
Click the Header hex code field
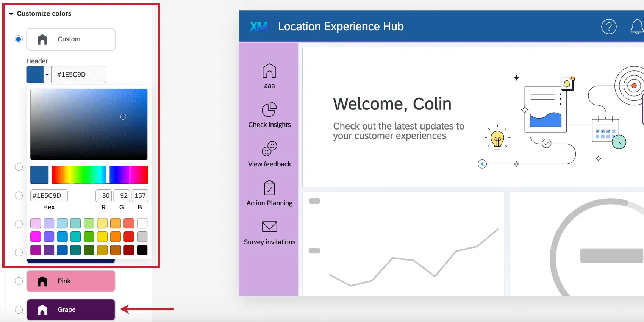tap(78, 75)
